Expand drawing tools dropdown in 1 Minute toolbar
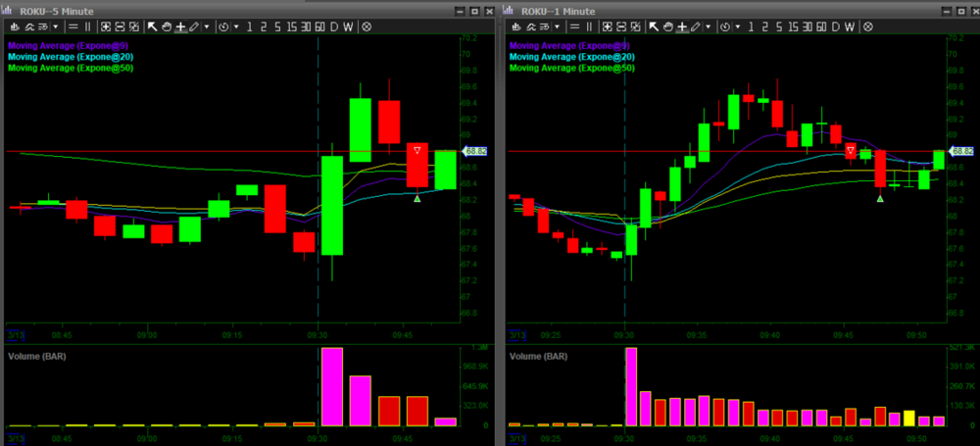 708,26
